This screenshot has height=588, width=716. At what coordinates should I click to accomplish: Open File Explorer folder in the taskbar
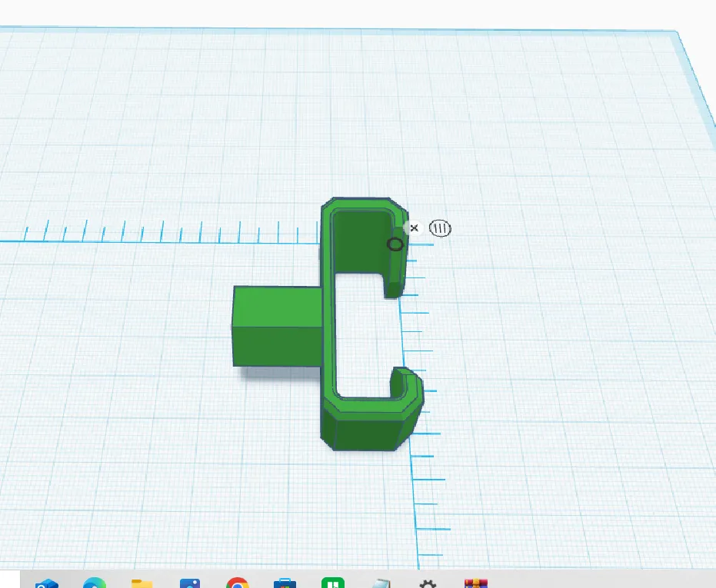click(x=142, y=583)
